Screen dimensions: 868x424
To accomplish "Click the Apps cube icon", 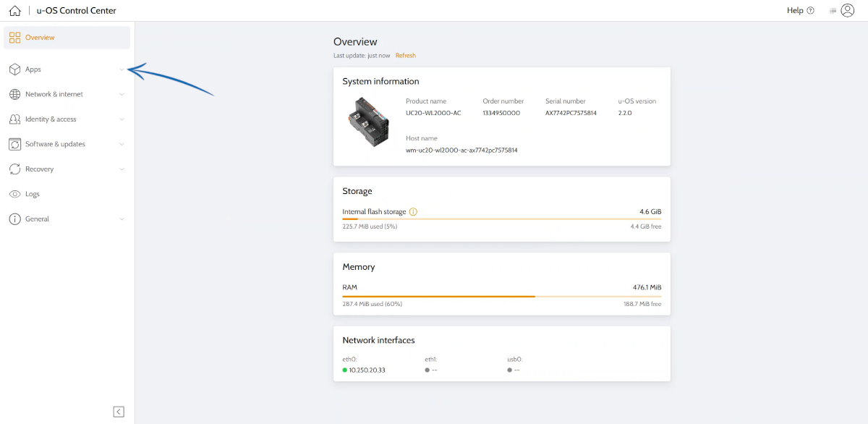I will coord(14,69).
